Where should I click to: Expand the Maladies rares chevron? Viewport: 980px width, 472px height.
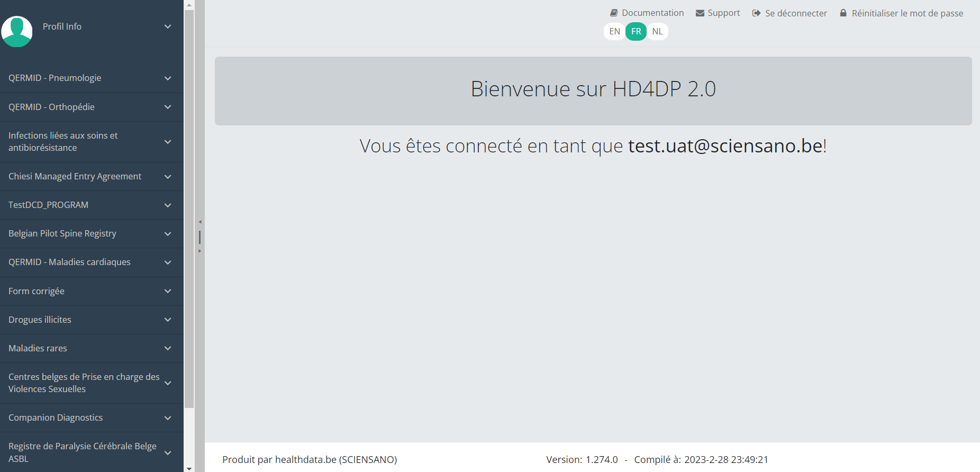[x=168, y=348]
